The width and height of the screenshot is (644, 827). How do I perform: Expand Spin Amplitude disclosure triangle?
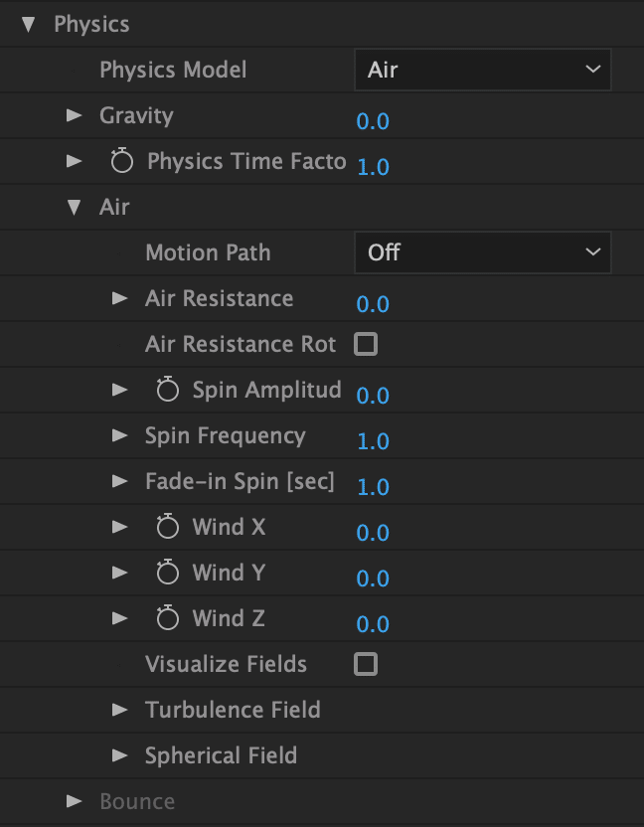coord(120,390)
